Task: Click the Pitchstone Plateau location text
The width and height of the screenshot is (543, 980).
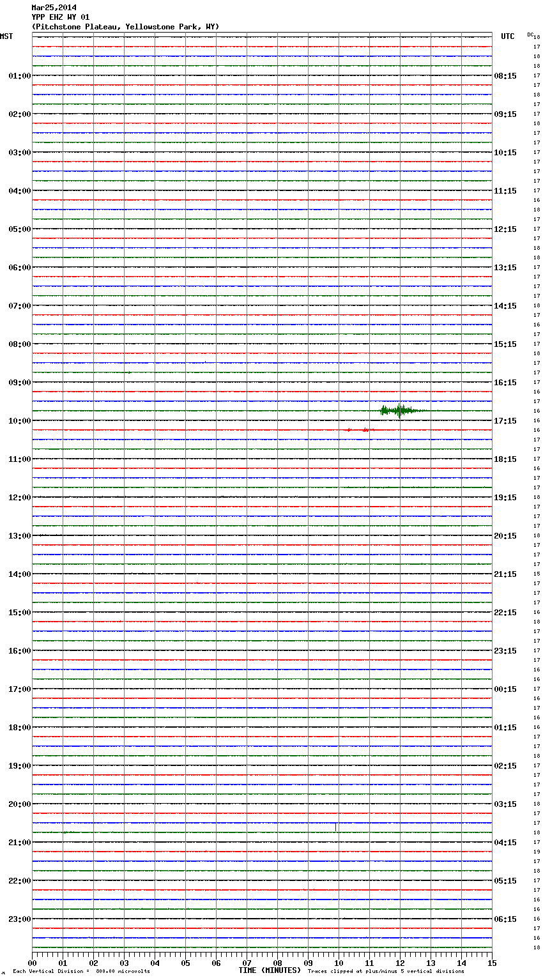Action: tap(125, 27)
